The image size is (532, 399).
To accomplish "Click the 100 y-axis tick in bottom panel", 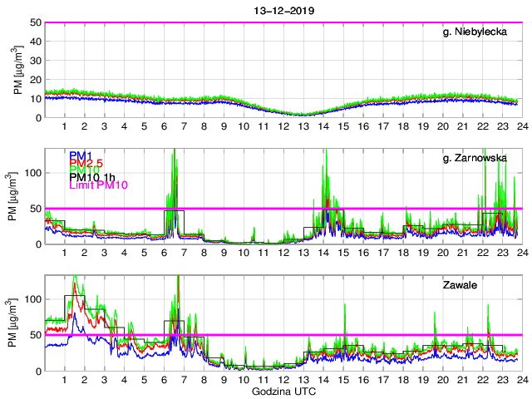I will point(33,299).
